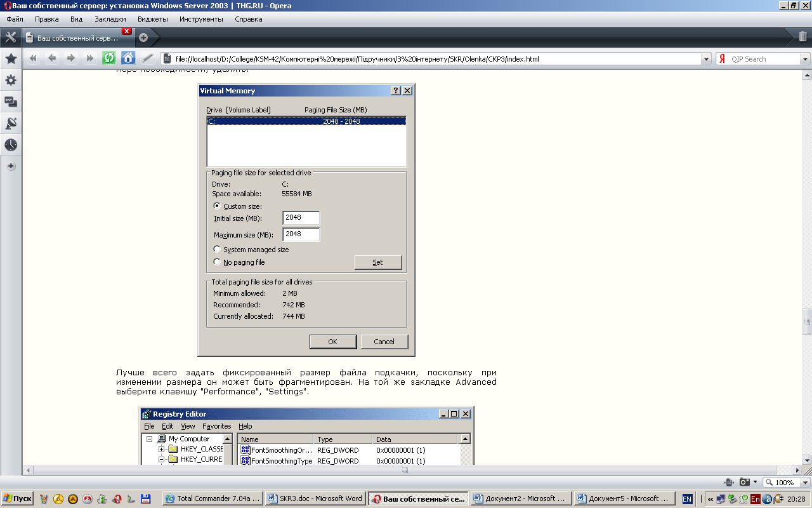Screen dimensions: 812x508
Task: Add a new tab with plus button
Action: coord(143,37)
